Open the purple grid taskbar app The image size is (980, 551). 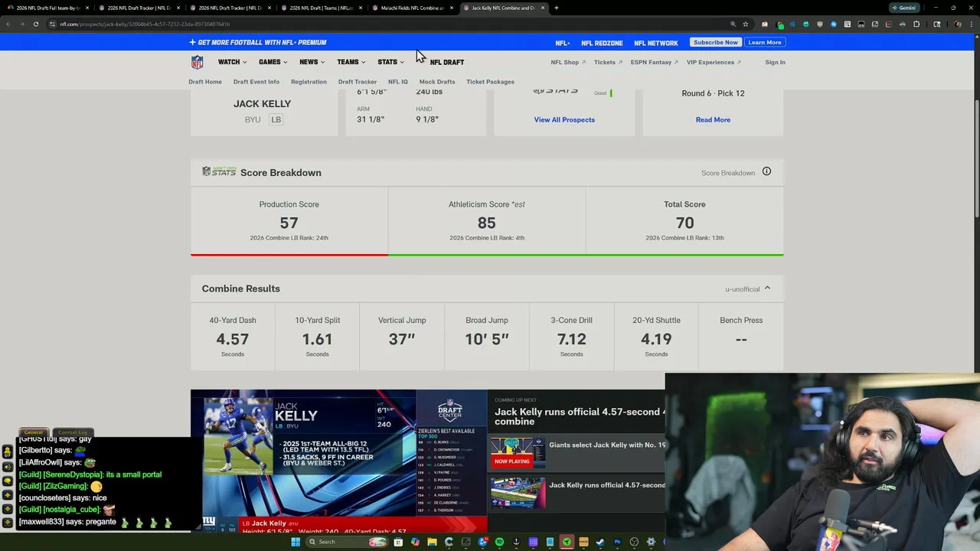(533, 542)
